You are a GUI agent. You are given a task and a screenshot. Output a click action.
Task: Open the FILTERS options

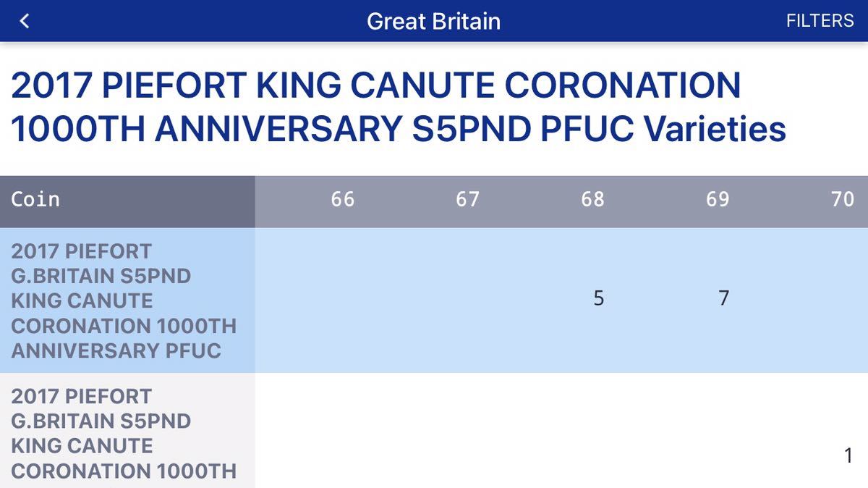click(820, 21)
